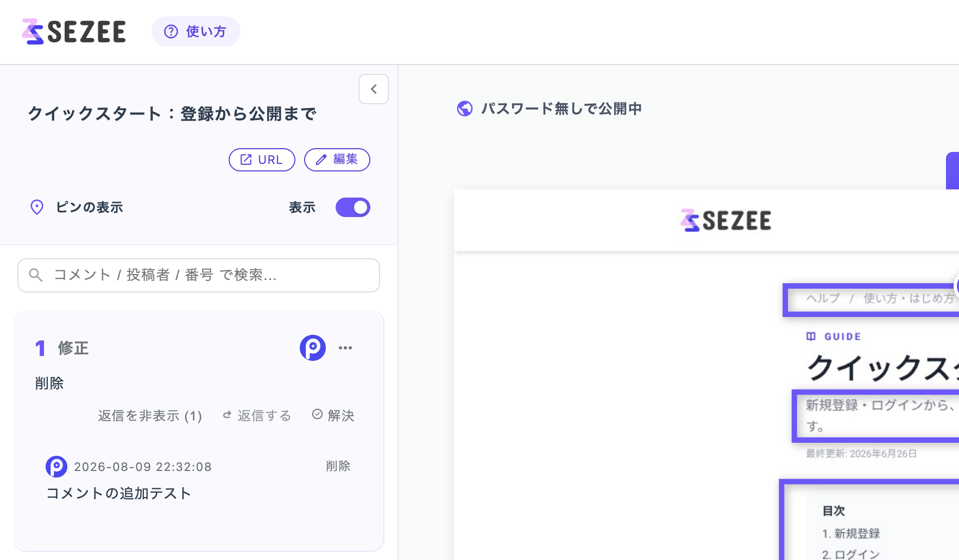Click the SEZEE logo in the preview page
Image resolution: width=959 pixels, height=560 pixels.
726,220
